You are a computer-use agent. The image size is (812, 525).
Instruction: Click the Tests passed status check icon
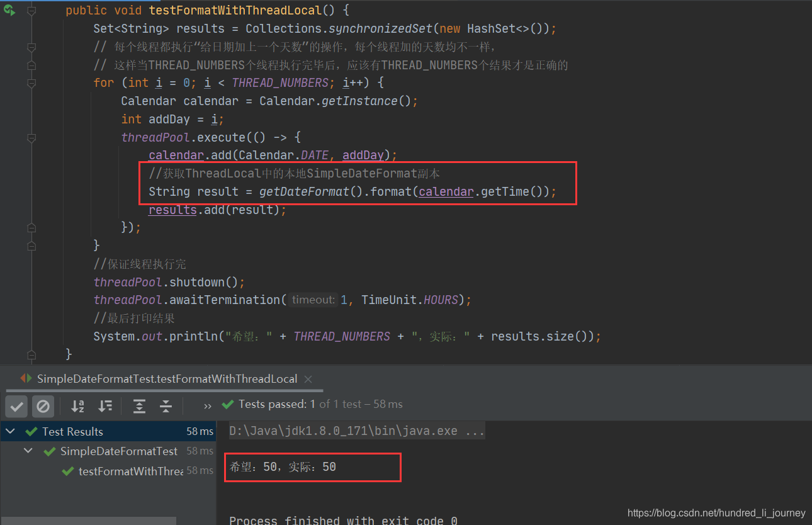pyautogui.click(x=227, y=404)
